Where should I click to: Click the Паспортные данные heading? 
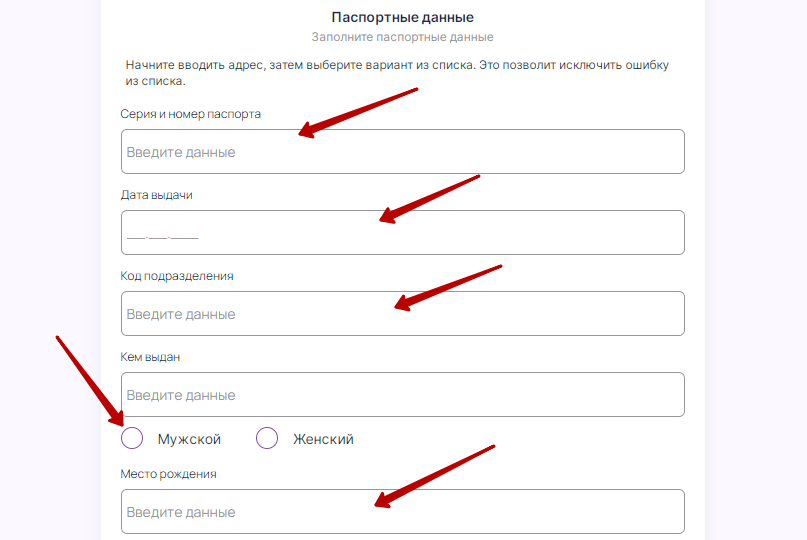[402, 17]
